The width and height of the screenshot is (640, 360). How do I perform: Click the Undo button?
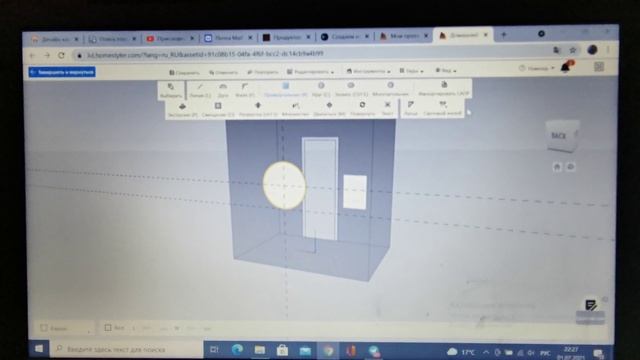pyautogui.click(x=223, y=73)
